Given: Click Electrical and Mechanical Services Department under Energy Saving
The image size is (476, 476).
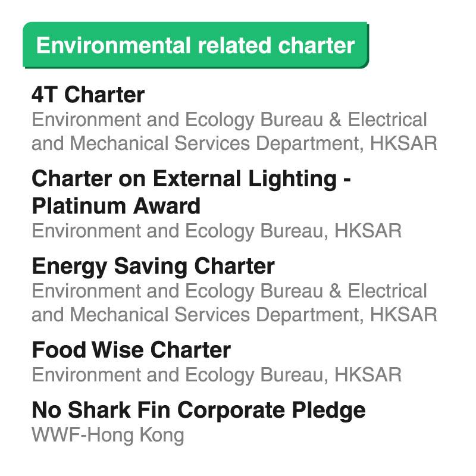Looking at the screenshot, I should pos(234,303).
